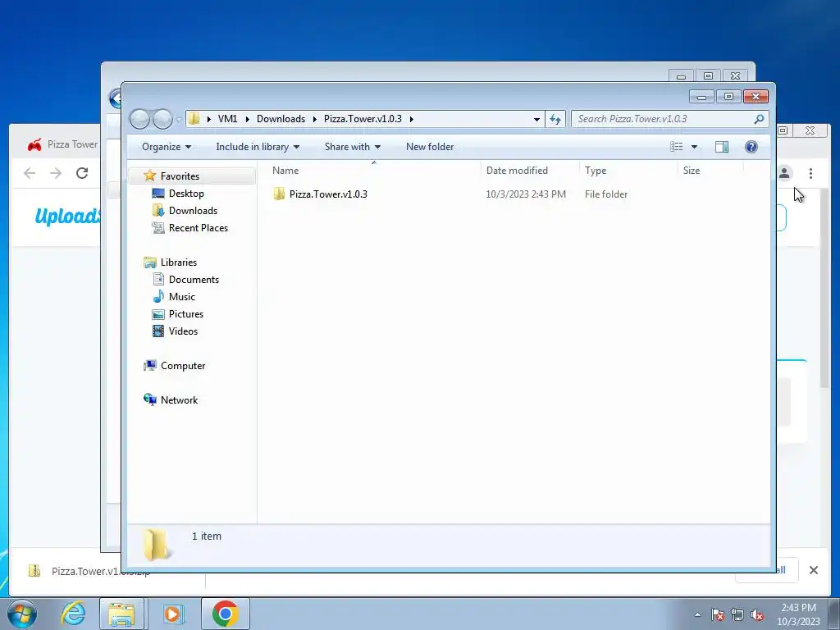Open the Documents library
This screenshot has width=840, height=630.
coord(194,280)
